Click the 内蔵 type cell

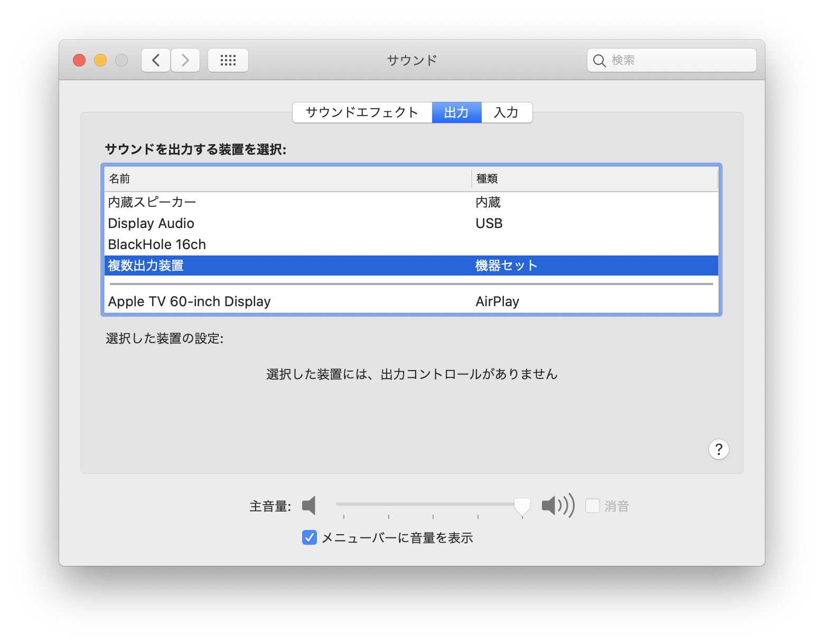click(488, 202)
